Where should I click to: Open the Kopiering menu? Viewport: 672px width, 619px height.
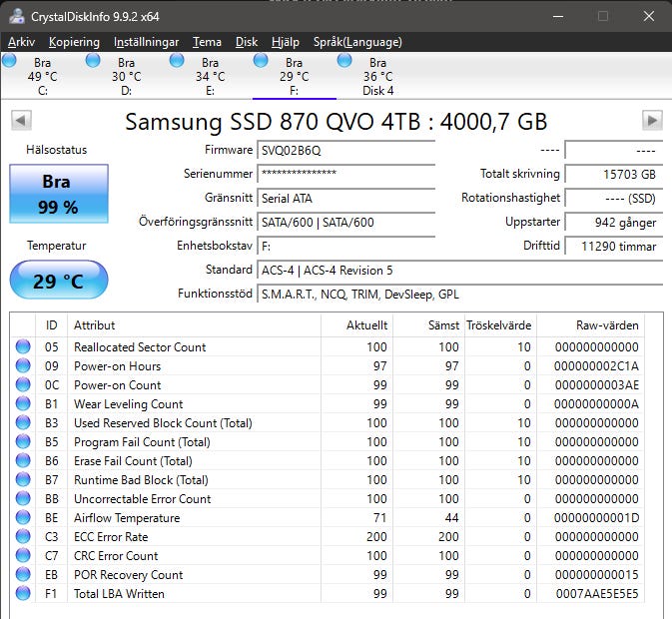[74, 42]
